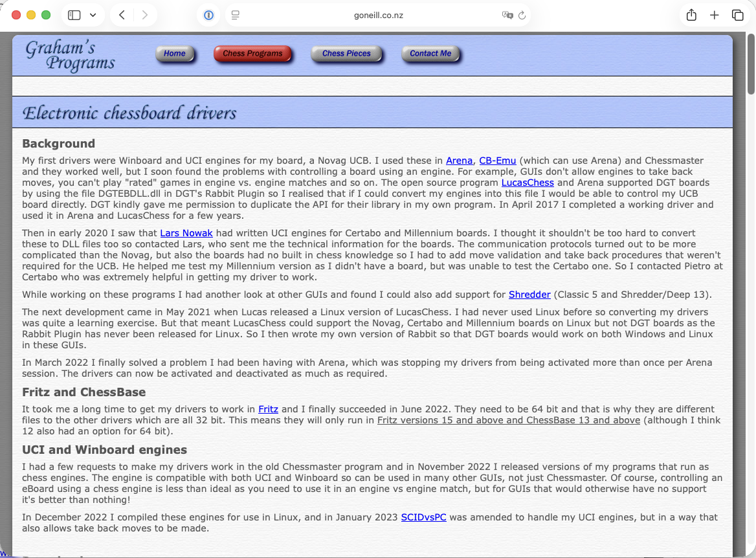Open the LucasChess link
The width and height of the screenshot is (756, 558).
[528, 183]
